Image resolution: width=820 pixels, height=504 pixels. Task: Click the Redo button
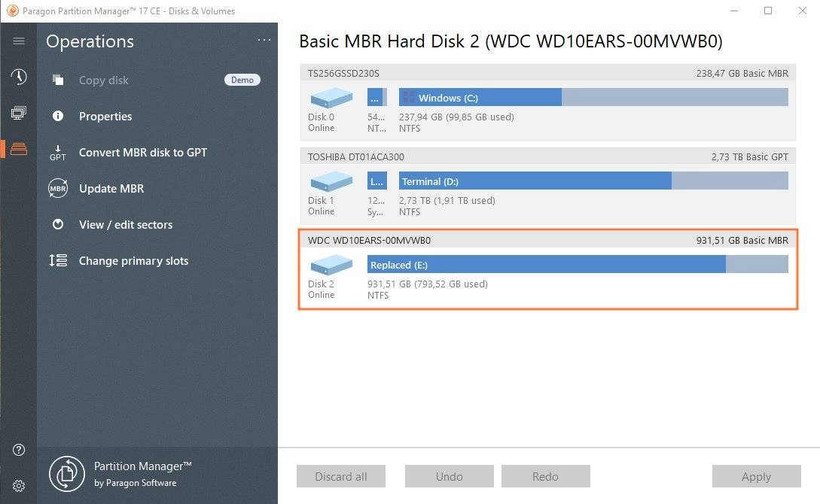[545, 476]
